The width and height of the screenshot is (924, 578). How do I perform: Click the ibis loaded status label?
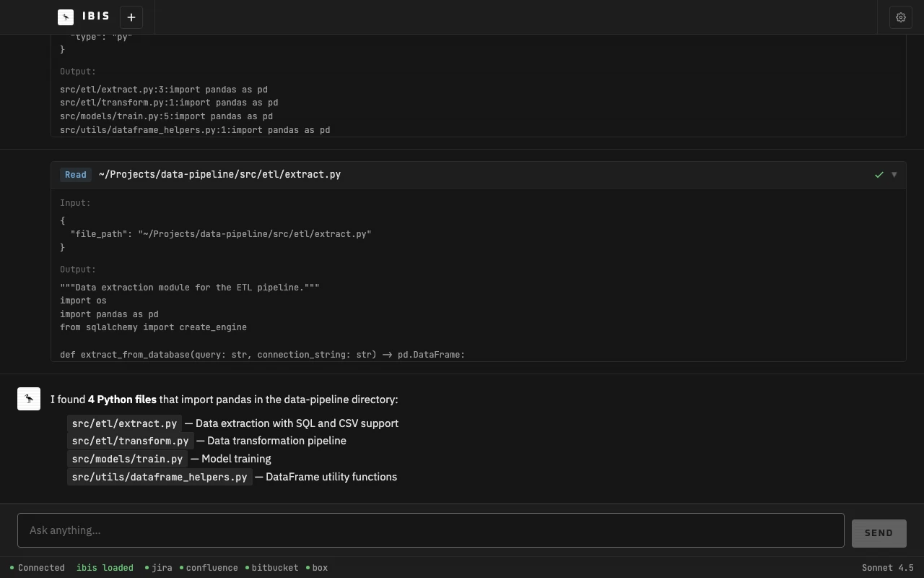click(105, 568)
